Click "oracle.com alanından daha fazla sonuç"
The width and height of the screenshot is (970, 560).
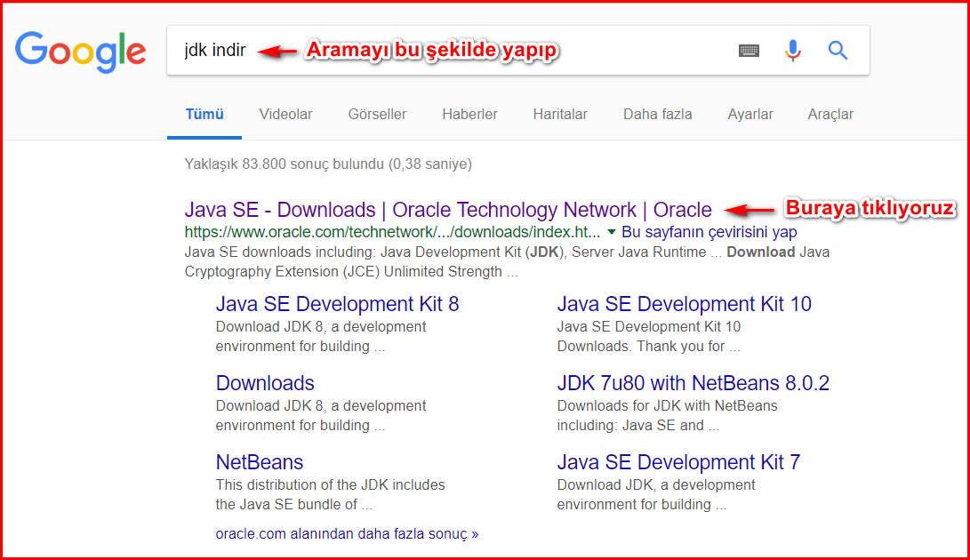click(x=347, y=533)
